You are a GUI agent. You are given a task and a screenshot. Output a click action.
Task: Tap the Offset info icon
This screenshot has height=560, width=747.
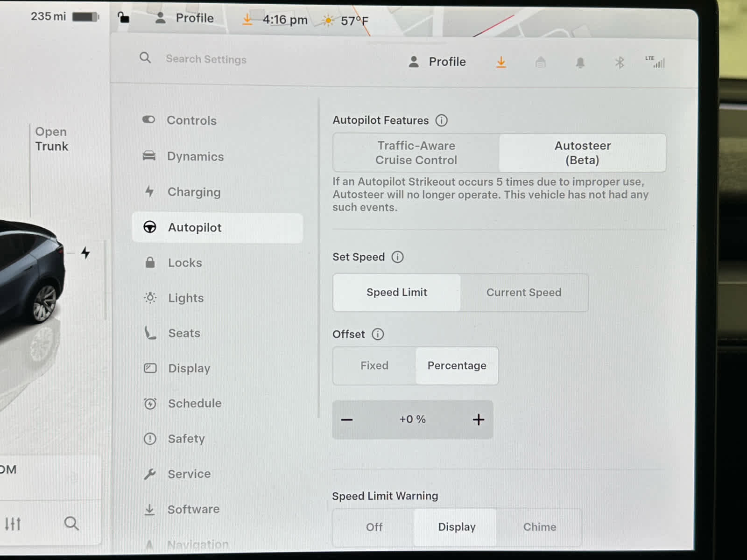pyautogui.click(x=378, y=334)
